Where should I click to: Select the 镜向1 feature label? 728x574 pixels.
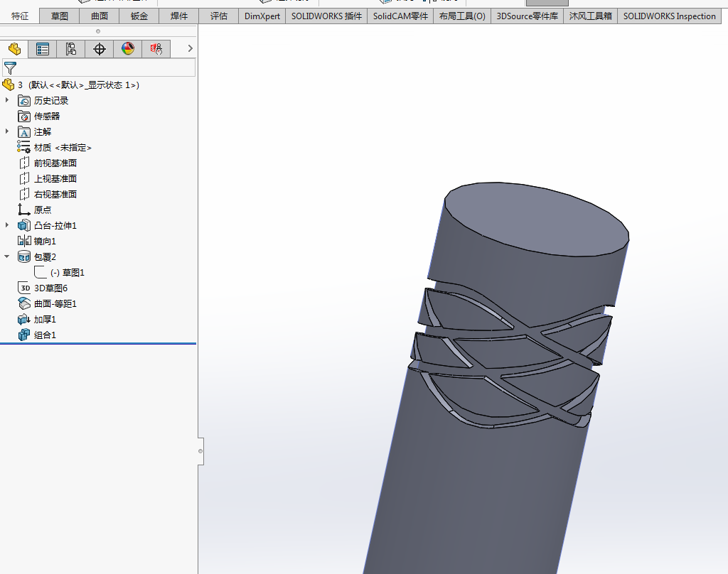pyautogui.click(x=45, y=242)
